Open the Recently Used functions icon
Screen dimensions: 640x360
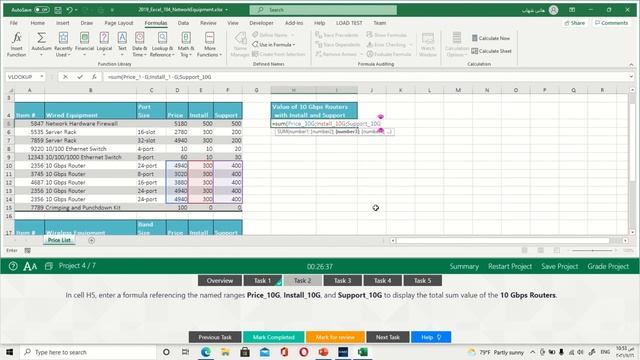click(63, 38)
